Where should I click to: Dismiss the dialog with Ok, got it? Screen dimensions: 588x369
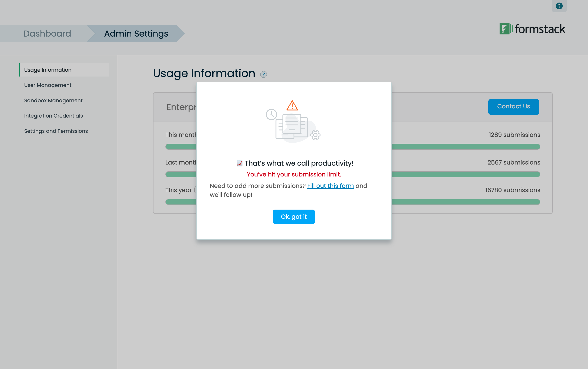tap(294, 216)
